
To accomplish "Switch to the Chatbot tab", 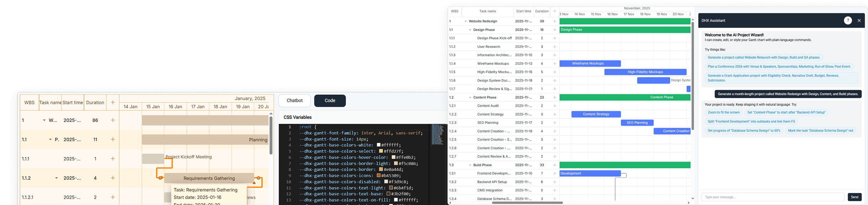I will point(295,101).
